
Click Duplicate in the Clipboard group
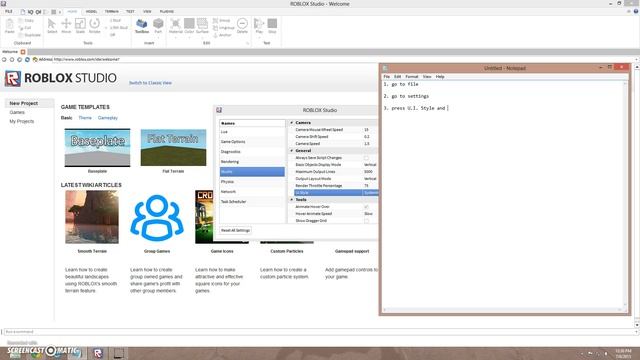point(29,35)
